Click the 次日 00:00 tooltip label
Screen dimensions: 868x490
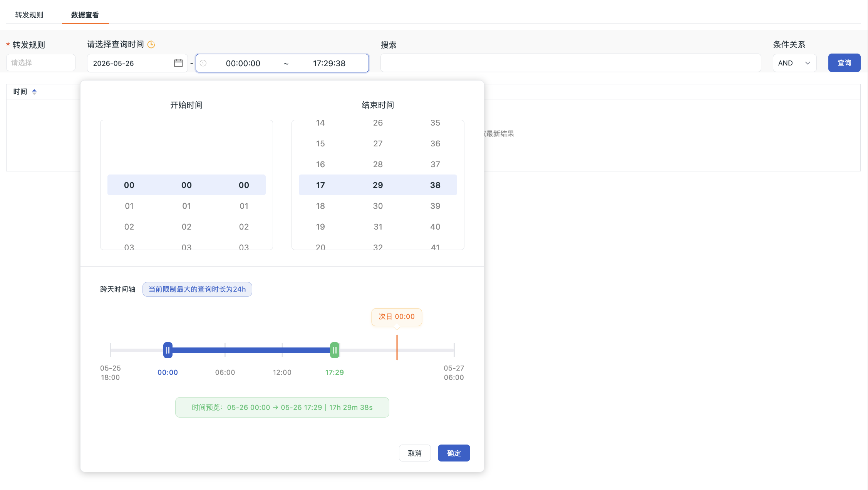(397, 317)
